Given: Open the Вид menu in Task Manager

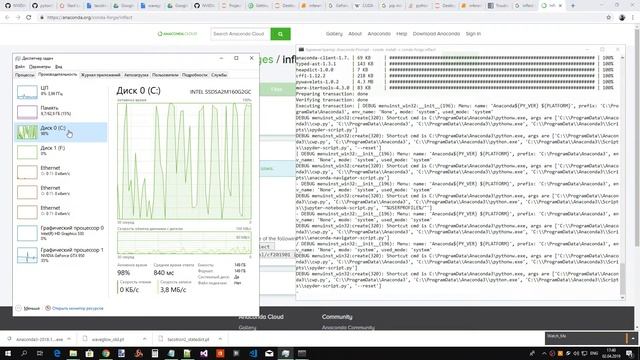Looking at the screenshot, I should [x=59, y=67].
